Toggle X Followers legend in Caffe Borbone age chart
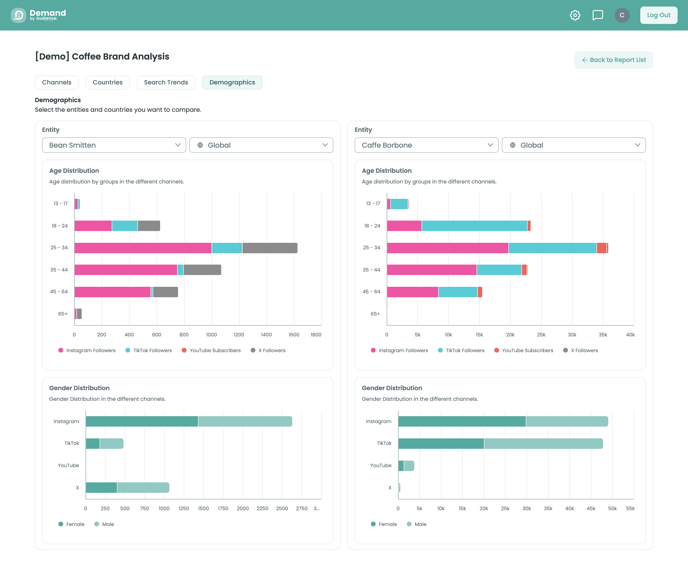The width and height of the screenshot is (688, 570). coord(580,351)
